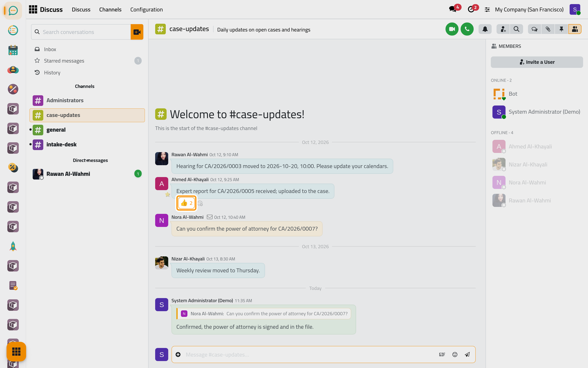The width and height of the screenshot is (588, 368).
Task: Start a video call in case-updates
Action: tap(452, 29)
